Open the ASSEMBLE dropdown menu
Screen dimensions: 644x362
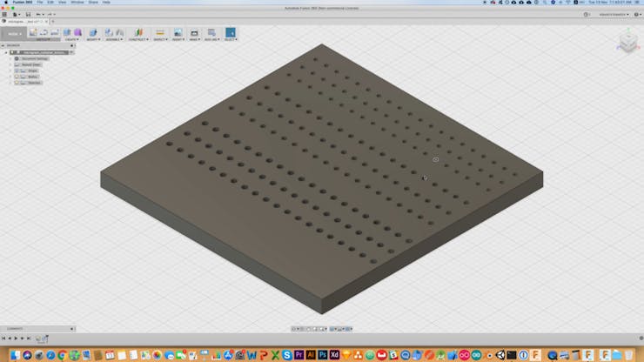[114, 39]
